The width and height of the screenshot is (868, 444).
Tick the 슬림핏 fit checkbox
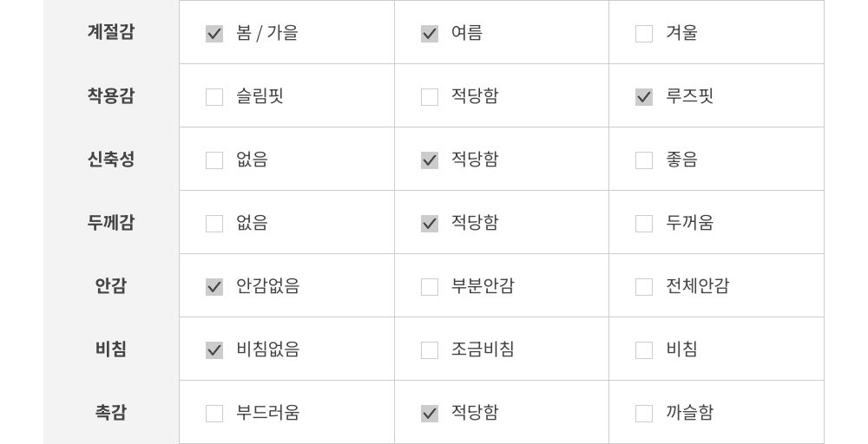214,97
